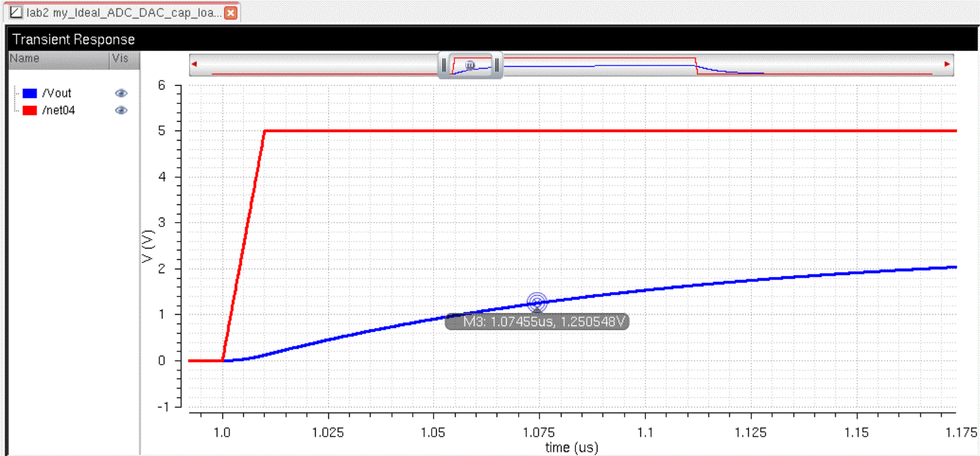Click the left handle of zoom window slider

tap(444, 65)
